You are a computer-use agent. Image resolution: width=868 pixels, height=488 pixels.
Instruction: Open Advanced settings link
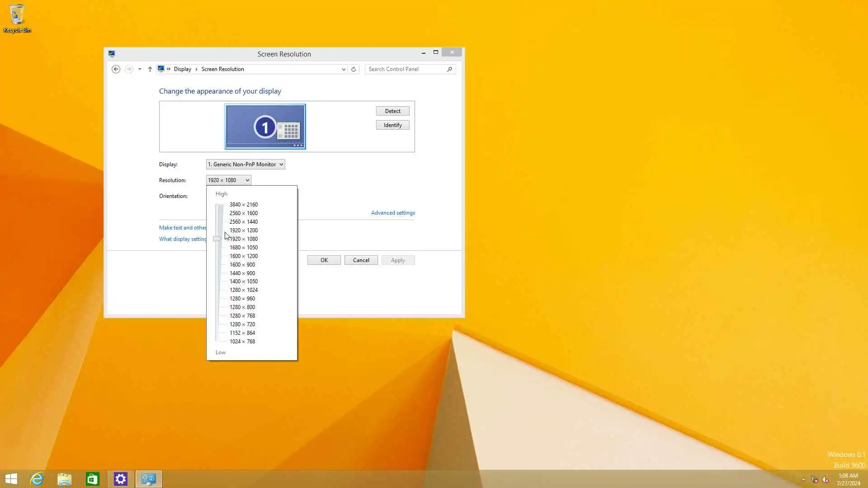[393, 213]
